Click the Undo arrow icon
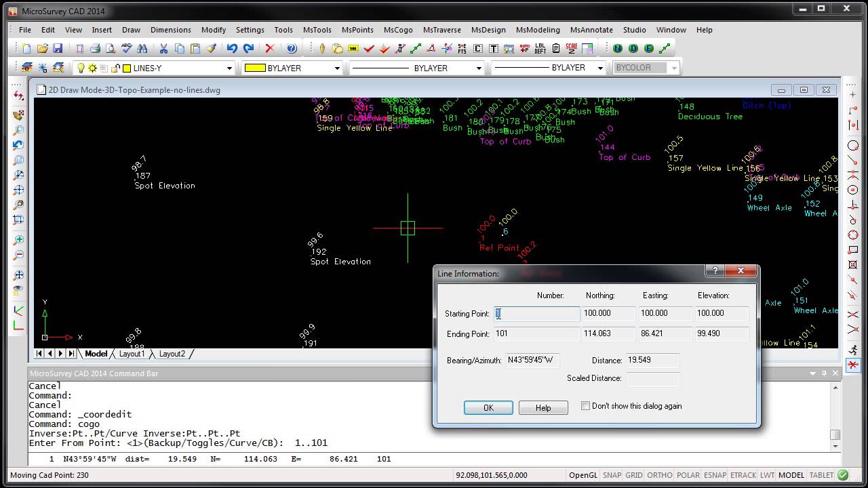This screenshot has height=488, width=868. click(x=232, y=49)
